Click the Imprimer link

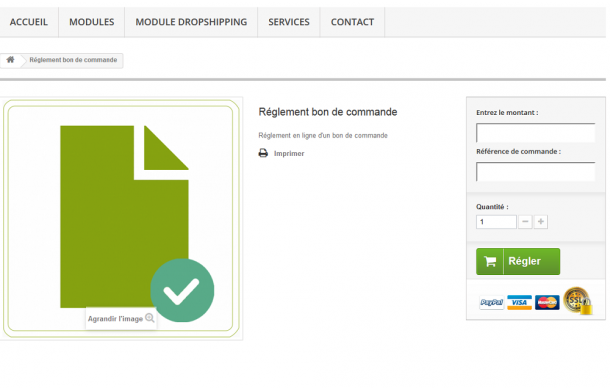[289, 153]
